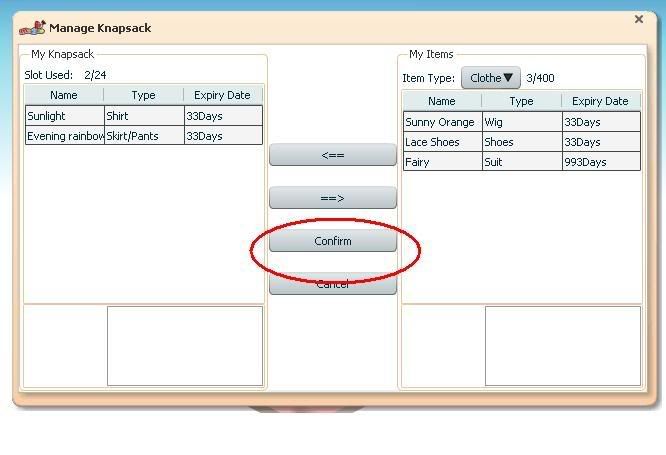This screenshot has width=666, height=455.
Task: Sort My Knapsack by Expiry Date column
Action: click(x=223, y=96)
